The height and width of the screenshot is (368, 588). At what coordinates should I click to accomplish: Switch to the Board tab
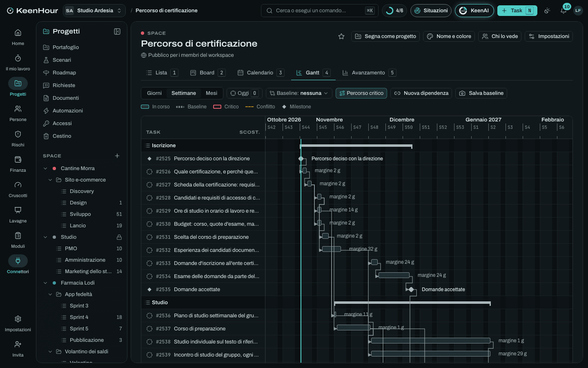coord(208,73)
